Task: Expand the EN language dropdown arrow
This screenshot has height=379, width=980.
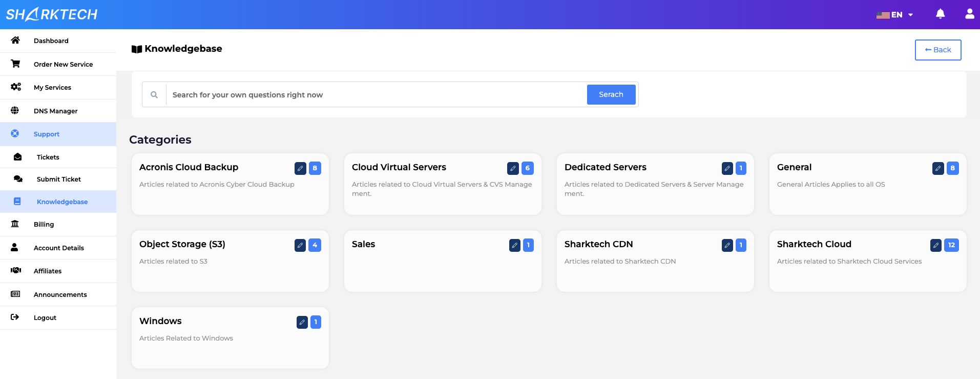Action: tap(910, 15)
